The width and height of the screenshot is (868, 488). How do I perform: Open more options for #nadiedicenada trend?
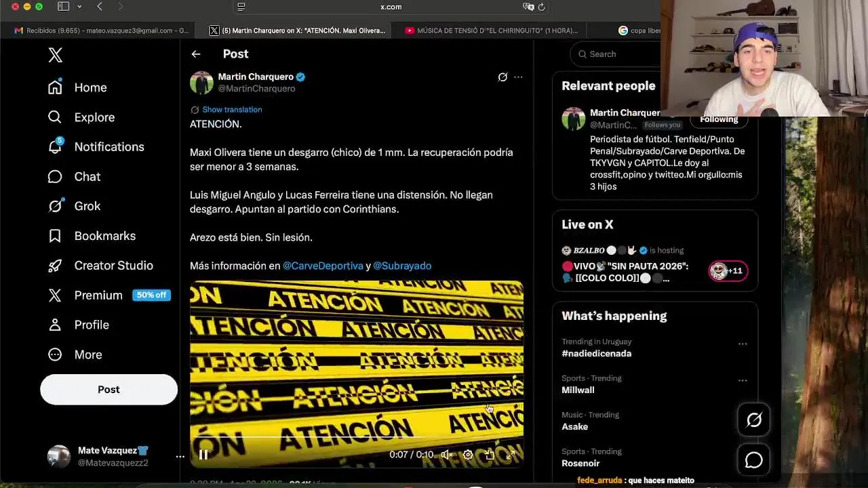(743, 344)
